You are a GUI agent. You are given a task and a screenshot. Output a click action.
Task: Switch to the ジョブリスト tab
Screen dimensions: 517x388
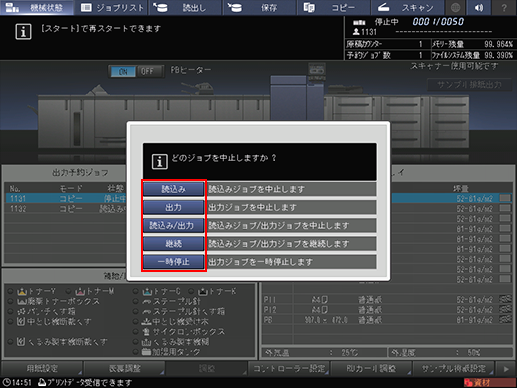point(112,7)
